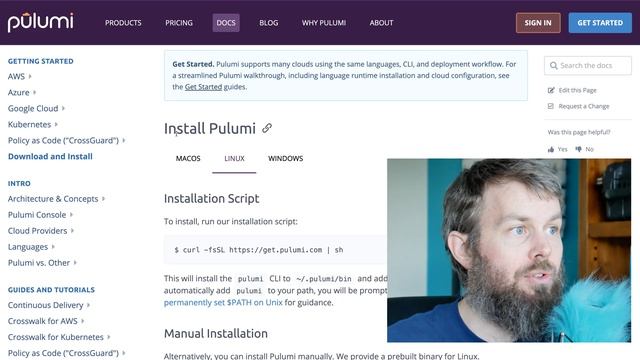Open the Request a Change link
This screenshot has height=360, width=640.
point(584,106)
